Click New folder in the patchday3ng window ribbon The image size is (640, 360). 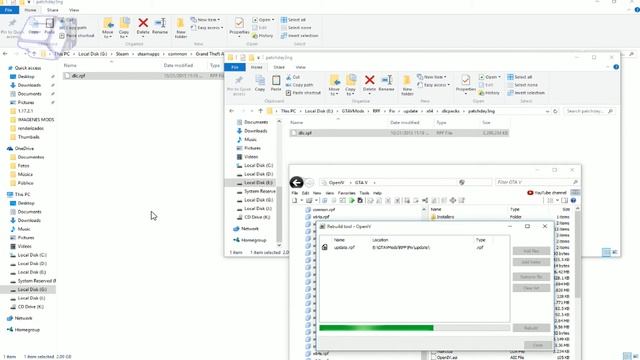[407, 85]
